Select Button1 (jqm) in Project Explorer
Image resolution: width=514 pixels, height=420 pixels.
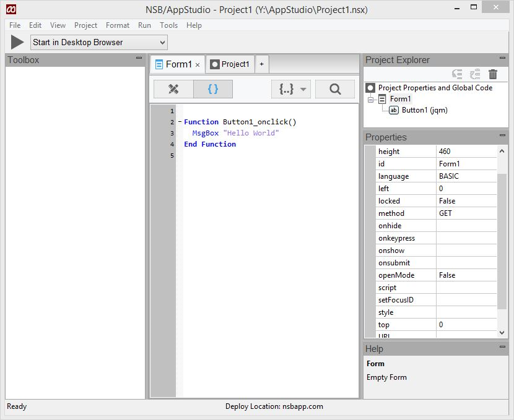(x=424, y=110)
